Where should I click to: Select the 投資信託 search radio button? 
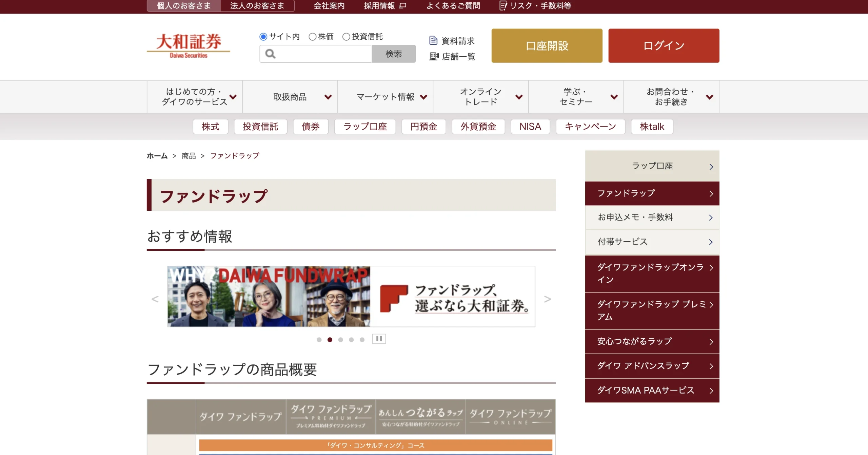click(346, 37)
